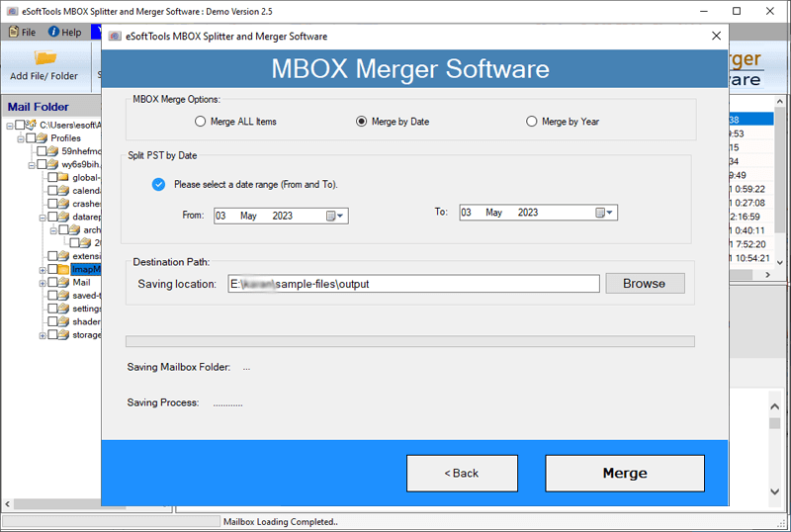
Task: Tick the ImapM folder checkbox
Action: tap(52, 269)
